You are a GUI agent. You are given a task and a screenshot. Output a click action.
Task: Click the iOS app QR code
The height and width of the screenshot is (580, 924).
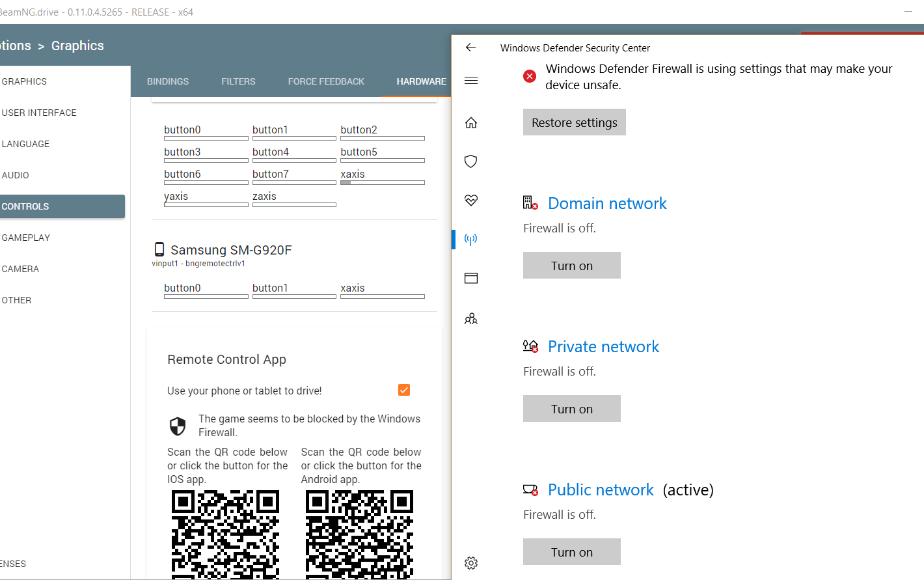225,534
